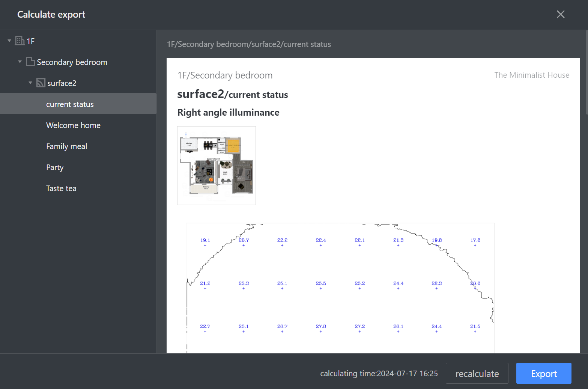This screenshot has height=389, width=588.
Task: Click The Minimalist House project name
Action: coord(531,75)
